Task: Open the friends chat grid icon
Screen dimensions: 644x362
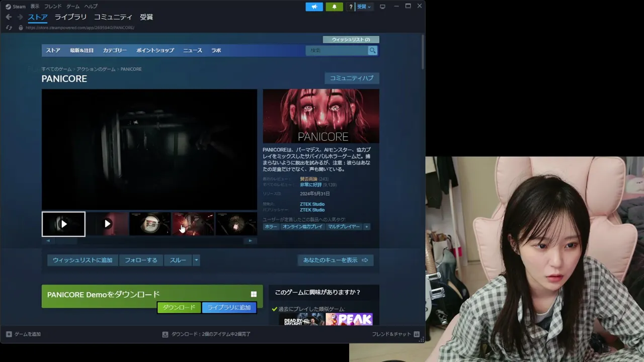Action: point(417,334)
